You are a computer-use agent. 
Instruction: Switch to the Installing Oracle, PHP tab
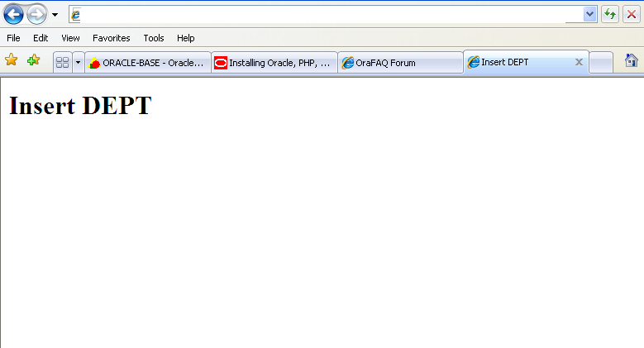coord(274,63)
